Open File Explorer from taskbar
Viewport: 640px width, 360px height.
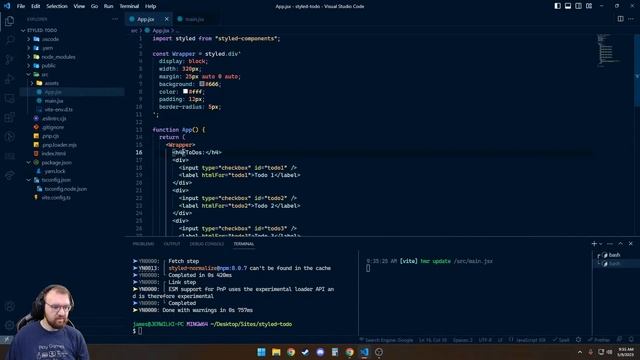pyautogui.click(x=276, y=352)
